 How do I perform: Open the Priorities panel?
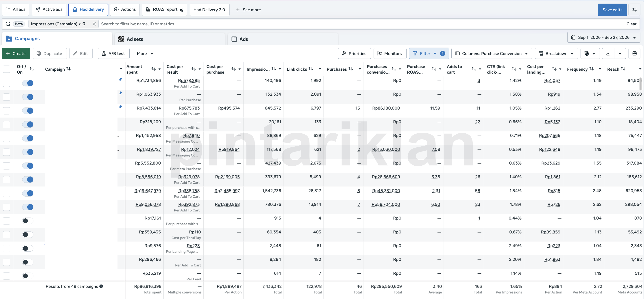(x=354, y=54)
